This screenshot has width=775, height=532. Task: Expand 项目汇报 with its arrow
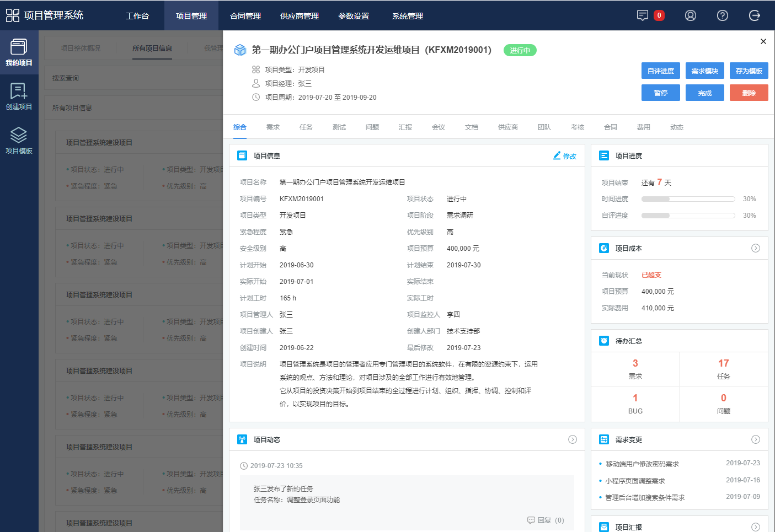(x=756, y=527)
